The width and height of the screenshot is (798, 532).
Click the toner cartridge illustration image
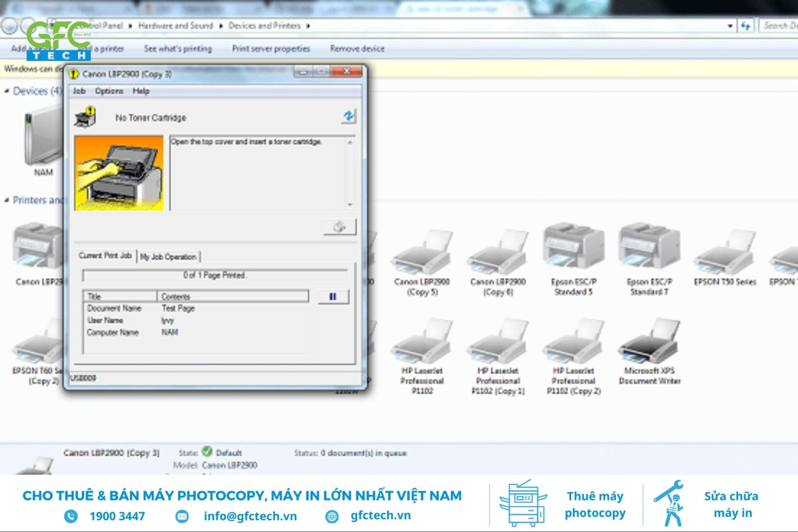point(119,173)
